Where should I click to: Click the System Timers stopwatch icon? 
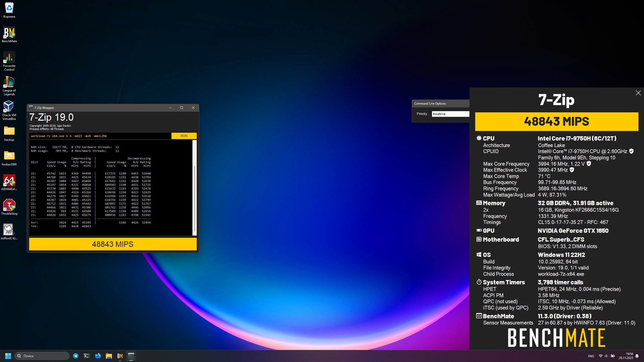tap(479, 282)
